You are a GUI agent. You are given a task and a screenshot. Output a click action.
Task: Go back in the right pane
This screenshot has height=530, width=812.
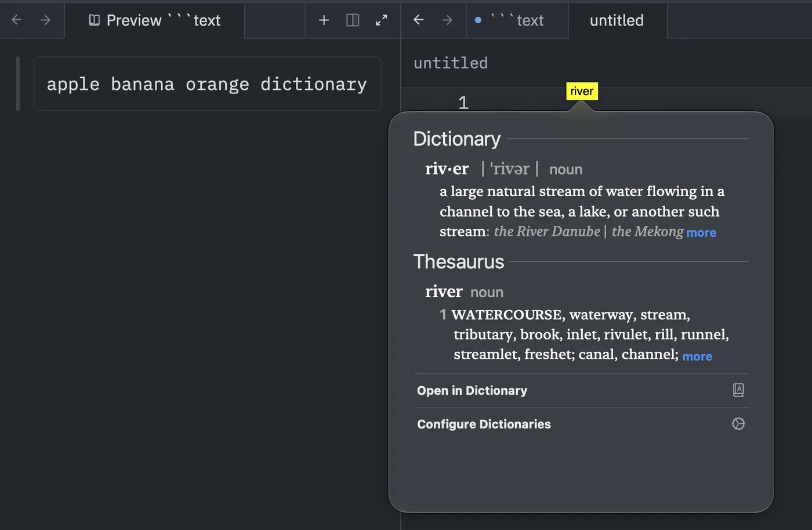coord(419,20)
